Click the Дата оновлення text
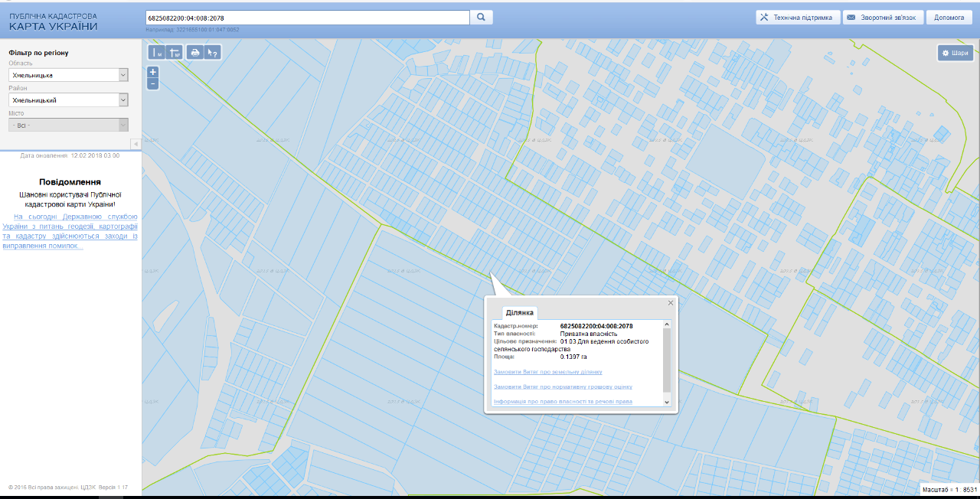The image size is (980, 499). click(x=70, y=155)
